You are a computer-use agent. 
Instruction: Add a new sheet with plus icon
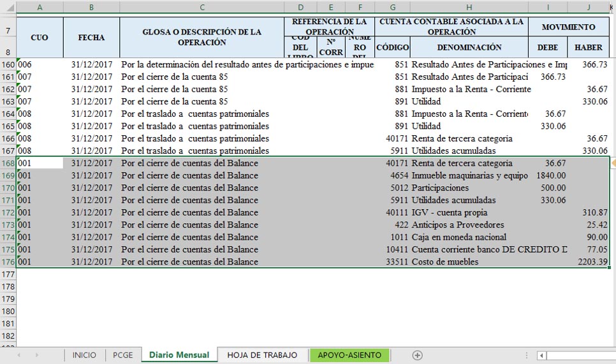click(418, 355)
